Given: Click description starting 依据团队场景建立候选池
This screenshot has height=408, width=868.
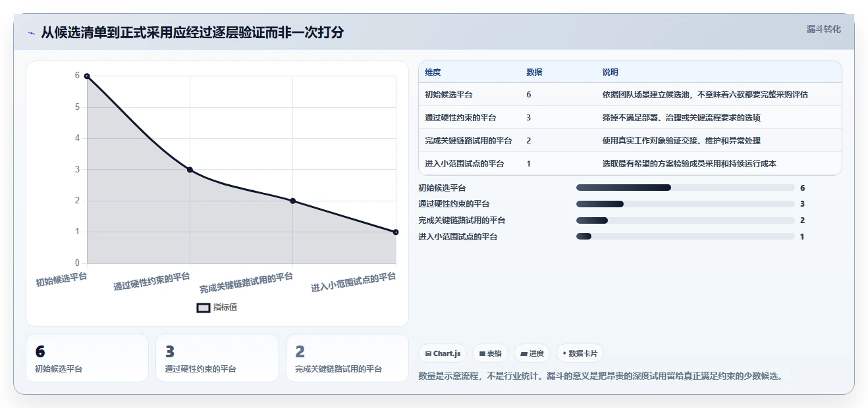Looking at the screenshot, I should tap(705, 95).
